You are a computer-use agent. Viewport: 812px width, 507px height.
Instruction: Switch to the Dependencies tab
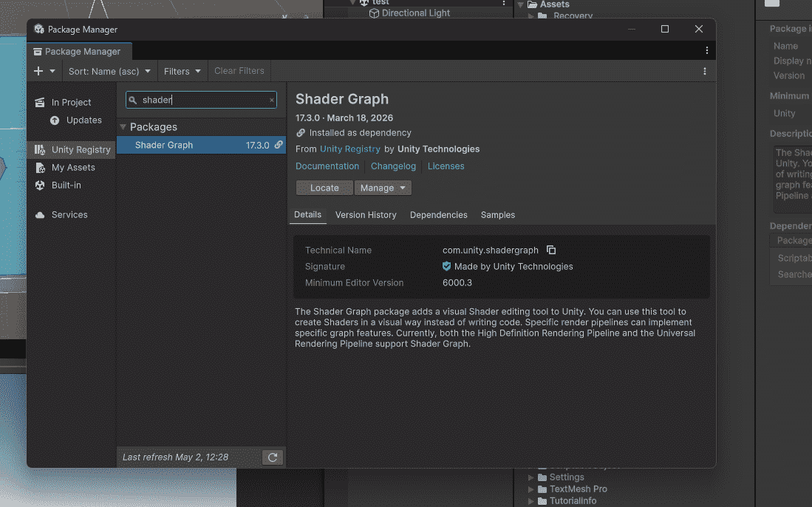439,215
